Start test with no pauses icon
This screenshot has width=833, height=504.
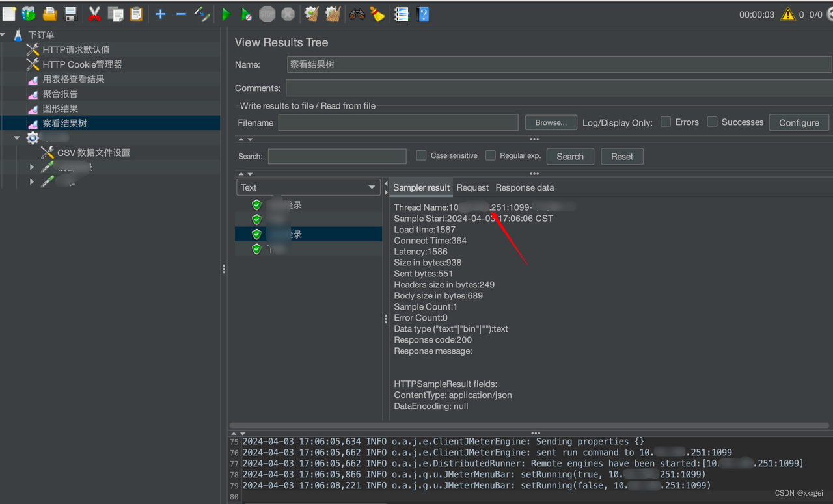click(x=247, y=14)
